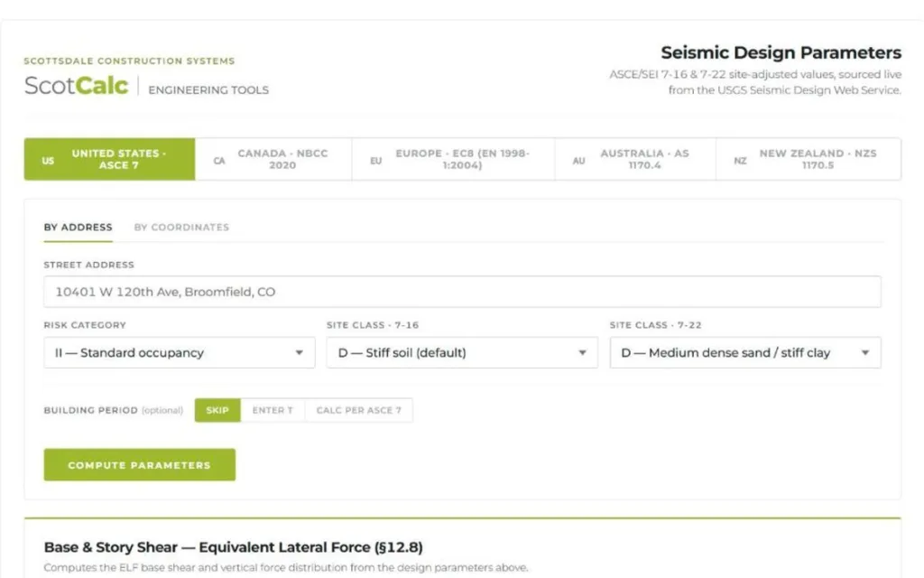Image resolution: width=924 pixels, height=578 pixels.
Task: Select Calc per ASCE 7 option
Action: click(x=359, y=410)
